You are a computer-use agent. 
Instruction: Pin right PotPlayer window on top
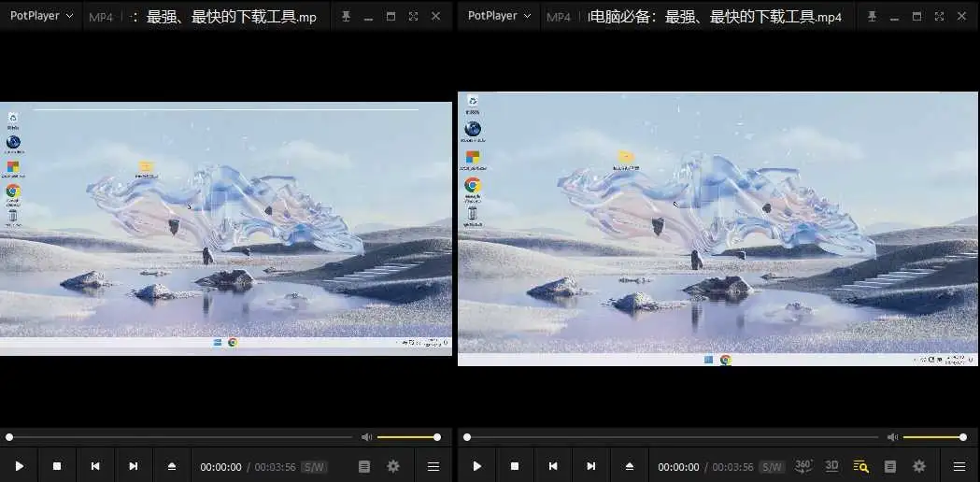[x=873, y=16]
